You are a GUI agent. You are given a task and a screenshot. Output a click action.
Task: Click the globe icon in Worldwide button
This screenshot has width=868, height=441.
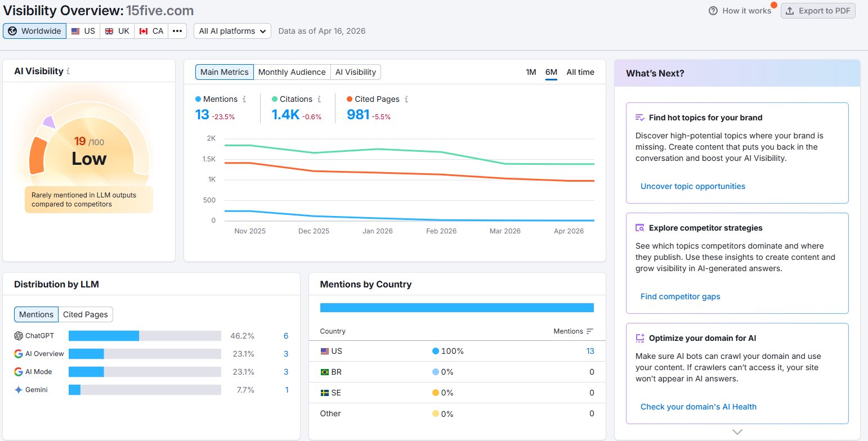12,31
